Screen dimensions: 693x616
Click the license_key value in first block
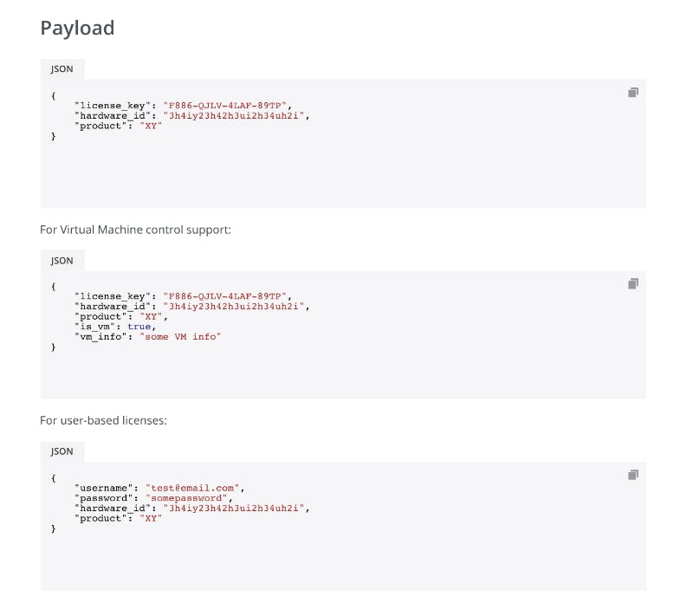225,106
